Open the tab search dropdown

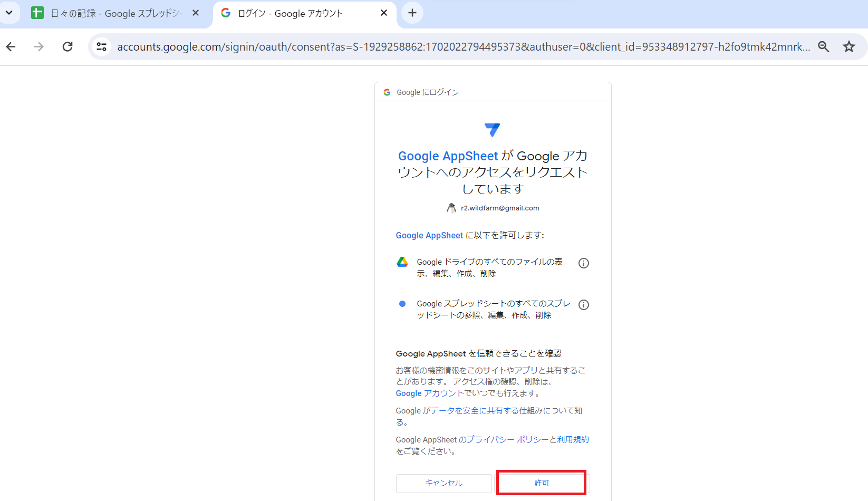[9, 13]
